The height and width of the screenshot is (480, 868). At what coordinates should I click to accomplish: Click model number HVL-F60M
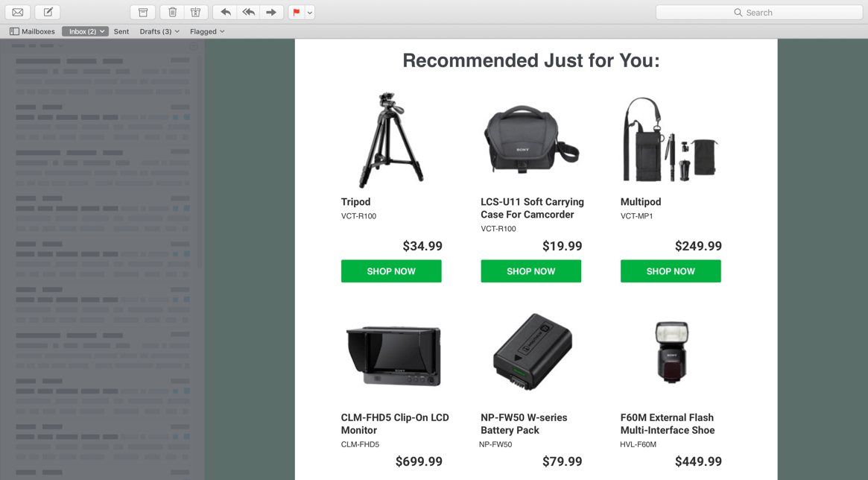click(x=639, y=444)
